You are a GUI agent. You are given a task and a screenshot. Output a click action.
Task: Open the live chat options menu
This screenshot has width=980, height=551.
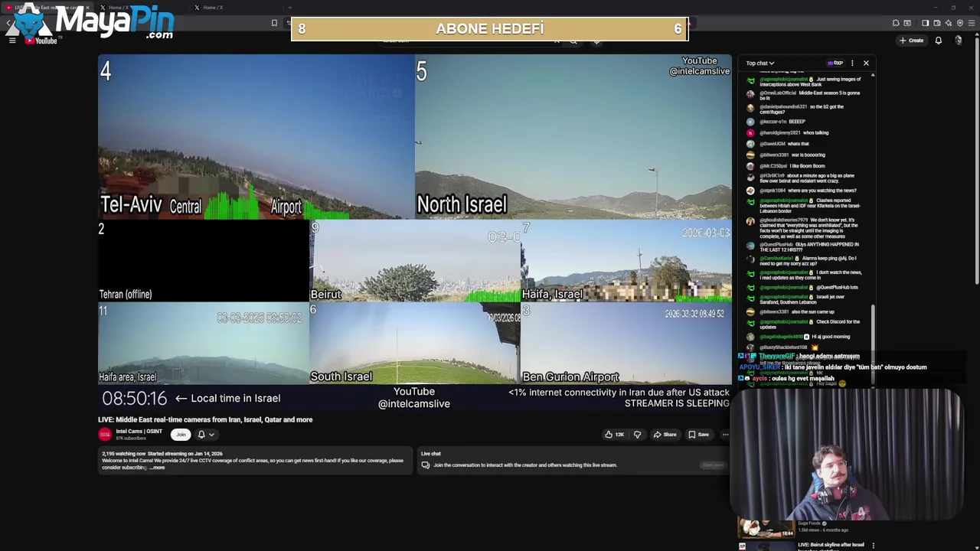click(x=852, y=63)
